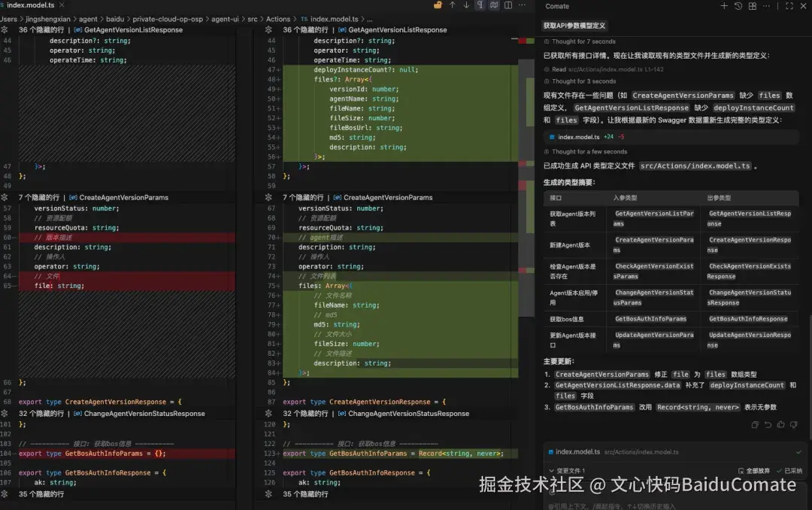Expand right pane hidden lines above GetAgentVersionListResponse

(268, 29)
